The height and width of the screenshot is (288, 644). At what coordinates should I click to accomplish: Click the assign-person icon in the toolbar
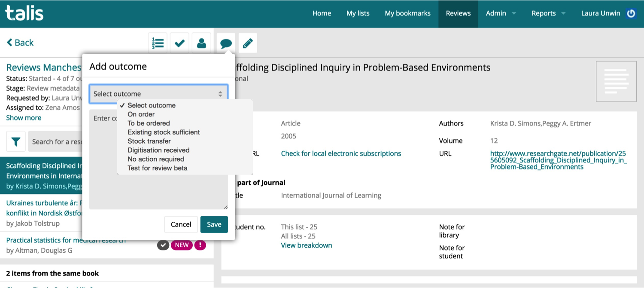click(202, 43)
